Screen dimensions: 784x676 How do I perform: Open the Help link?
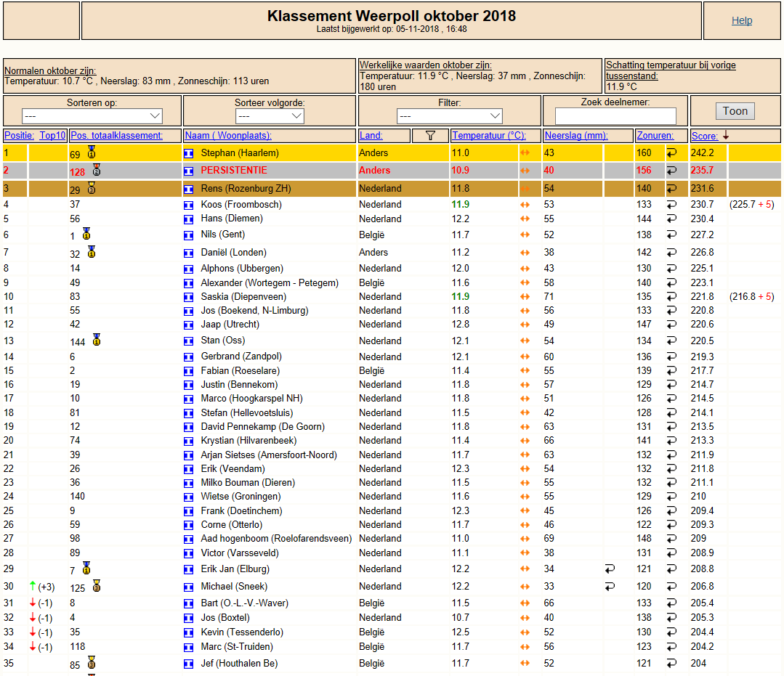pyautogui.click(x=742, y=20)
